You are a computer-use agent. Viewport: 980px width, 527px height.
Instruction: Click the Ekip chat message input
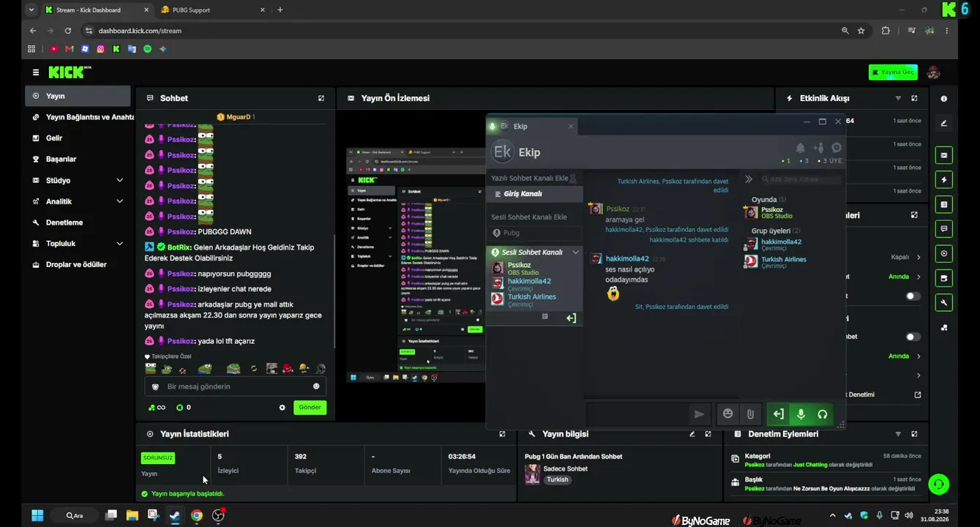tap(636, 414)
